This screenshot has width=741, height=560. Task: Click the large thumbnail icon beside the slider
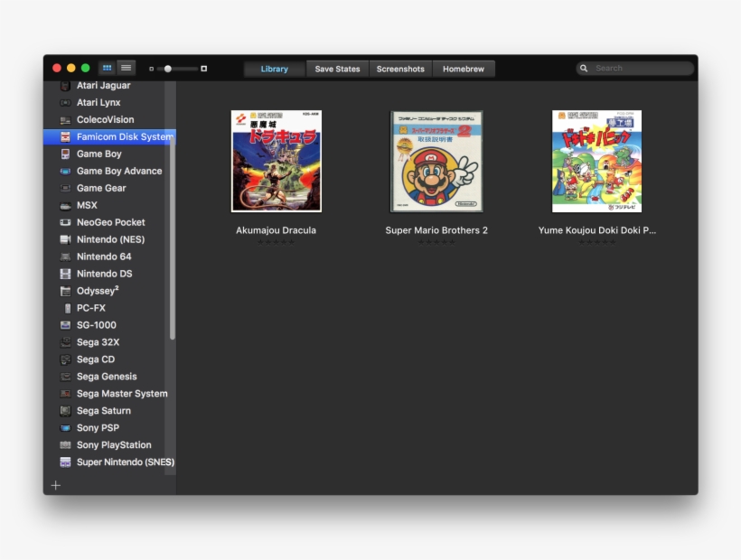point(204,69)
